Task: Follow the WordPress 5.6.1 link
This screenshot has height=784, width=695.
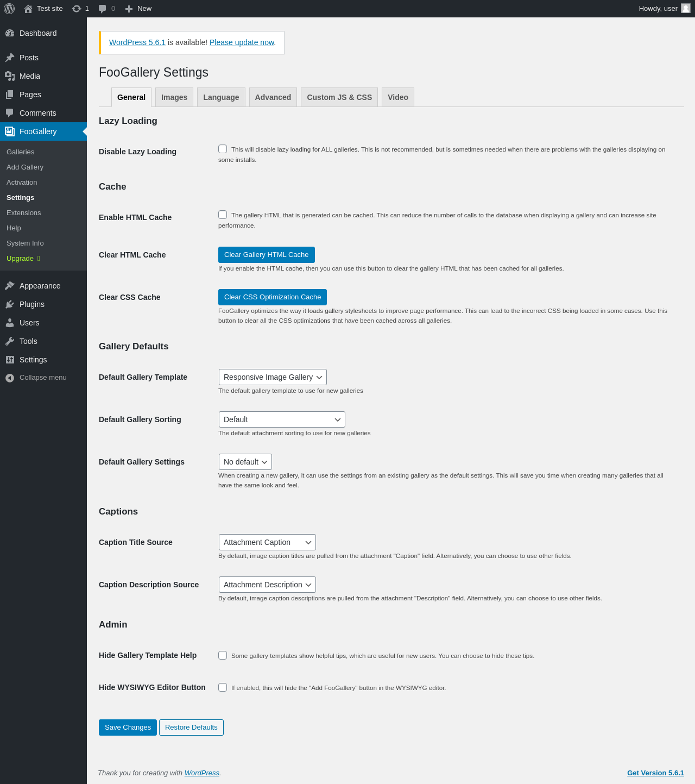Action: [137, 42]
